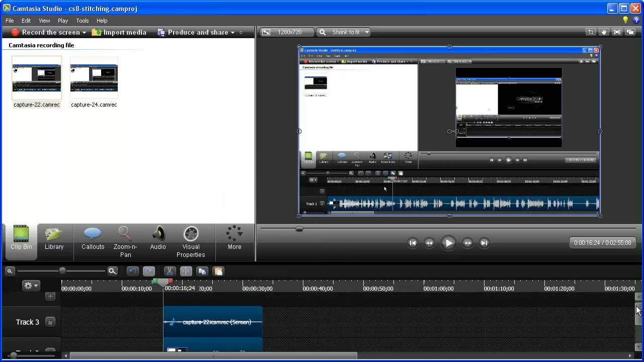Click the step backward button
Image resolution: width=644 pixels, height=362 pixels.
coord(429,243)
